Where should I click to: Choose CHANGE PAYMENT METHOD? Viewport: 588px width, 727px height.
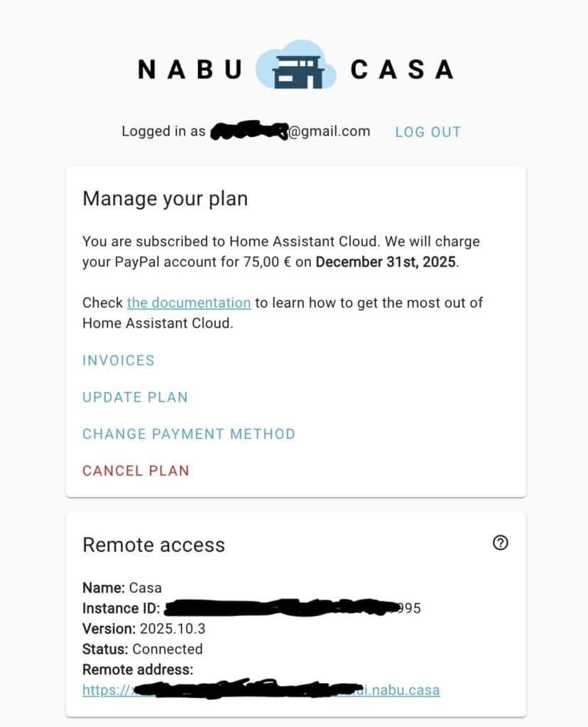[189, 434]
